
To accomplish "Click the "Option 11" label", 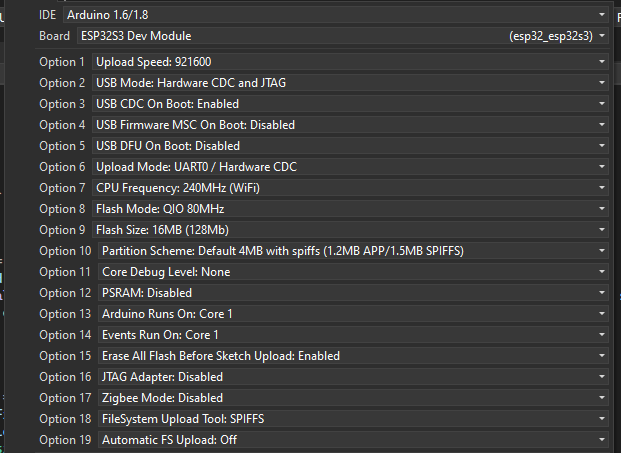I will [x=65, y=272].
